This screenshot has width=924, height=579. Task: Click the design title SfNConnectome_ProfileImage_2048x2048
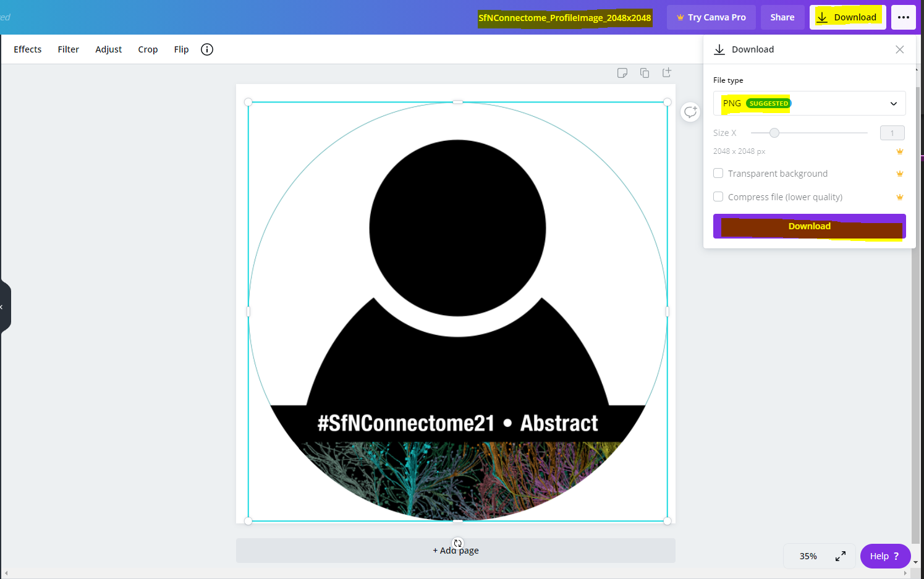pyautogui.click(x=565, y=18)
